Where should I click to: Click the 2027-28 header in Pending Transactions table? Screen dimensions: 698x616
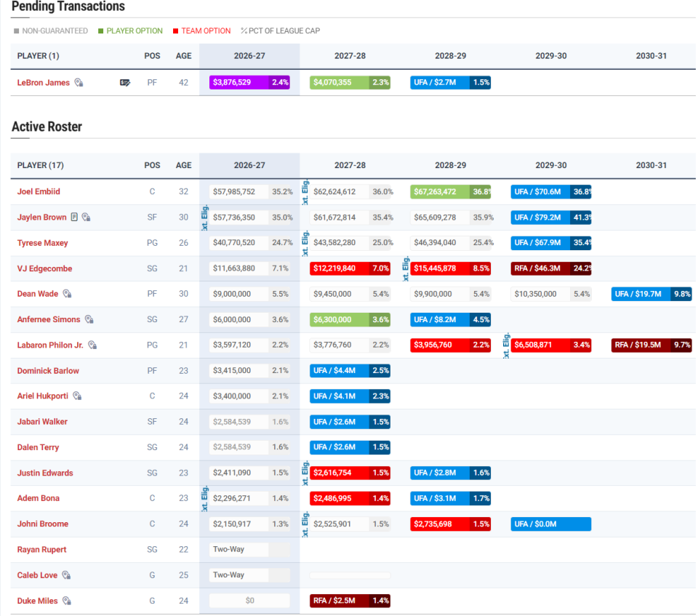click(x=350, y=56)
